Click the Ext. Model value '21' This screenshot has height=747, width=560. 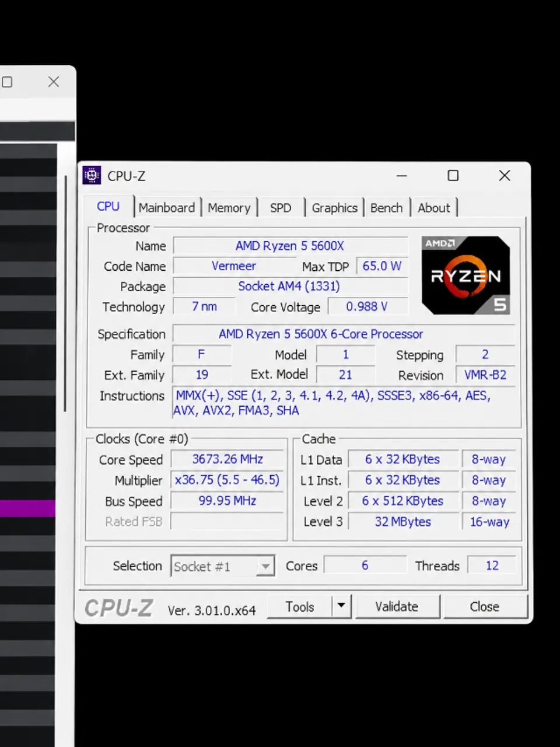[345, 375]
